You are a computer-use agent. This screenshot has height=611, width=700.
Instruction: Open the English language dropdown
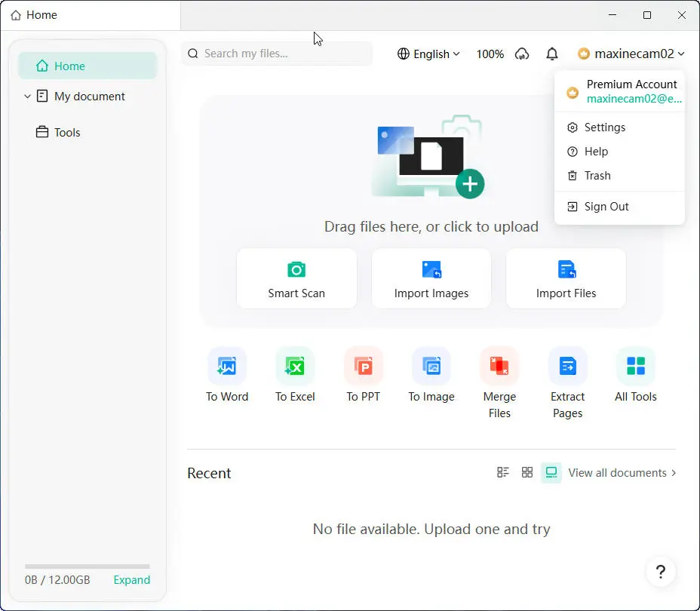(x=428, y=54)
